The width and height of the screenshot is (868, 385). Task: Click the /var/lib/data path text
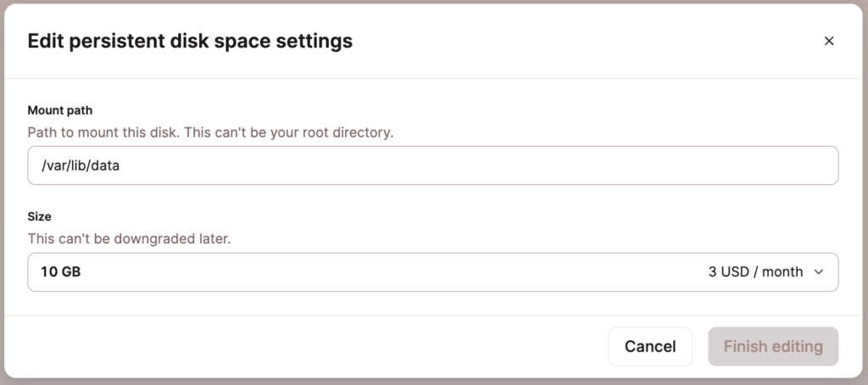coord(81,166)
